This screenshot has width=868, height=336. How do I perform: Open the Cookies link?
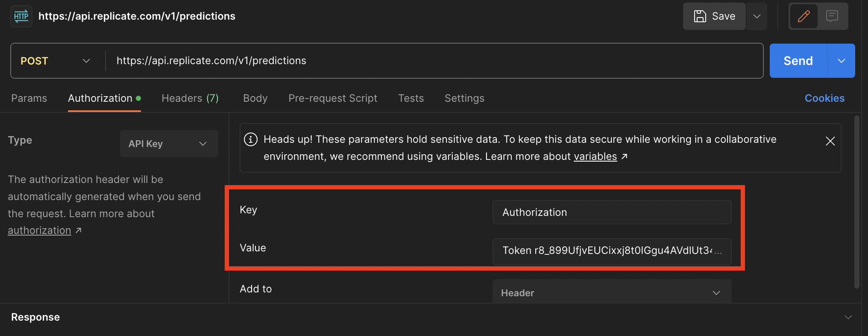(x=824, y=98)
